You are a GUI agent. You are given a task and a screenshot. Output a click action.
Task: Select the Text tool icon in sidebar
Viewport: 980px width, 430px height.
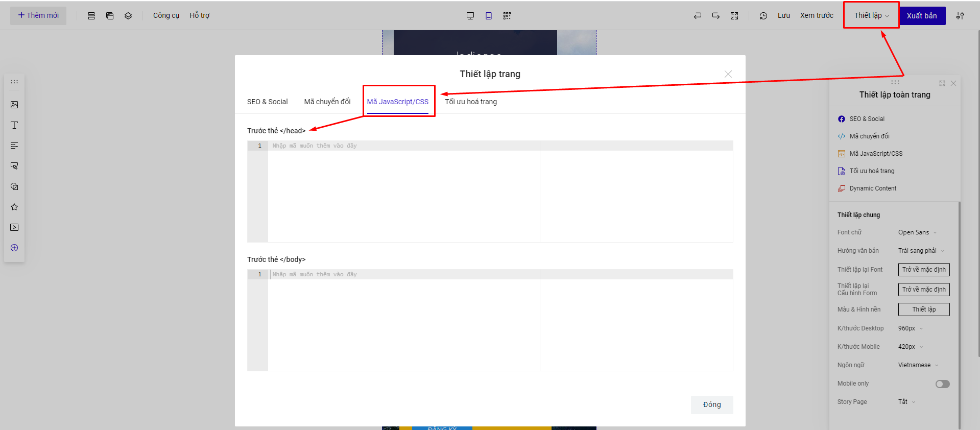click(14, 125)
